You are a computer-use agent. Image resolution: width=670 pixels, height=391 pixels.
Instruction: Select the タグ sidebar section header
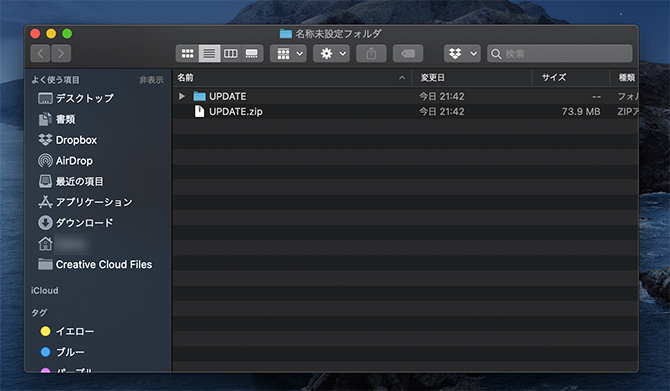pos(39,312)
